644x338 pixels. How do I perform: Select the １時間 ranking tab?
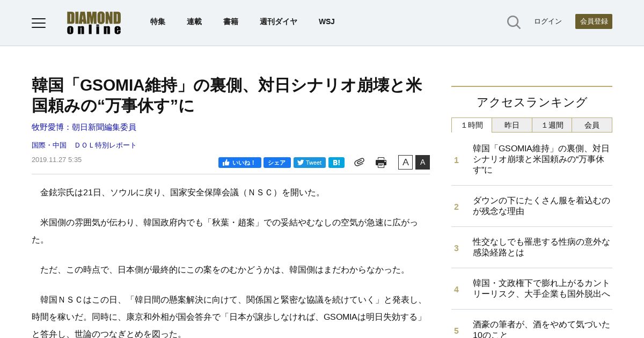(x=472, y=125)
